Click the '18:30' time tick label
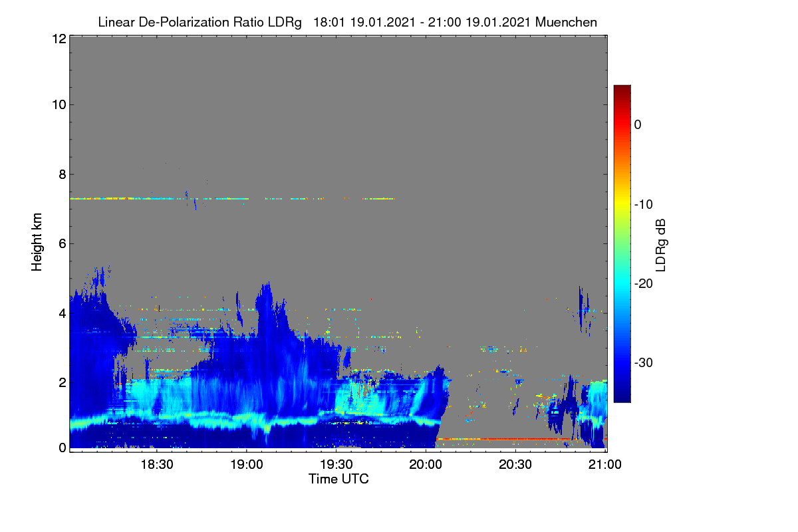The height and width of the screenshot is (532, 798). click(157, 465)
